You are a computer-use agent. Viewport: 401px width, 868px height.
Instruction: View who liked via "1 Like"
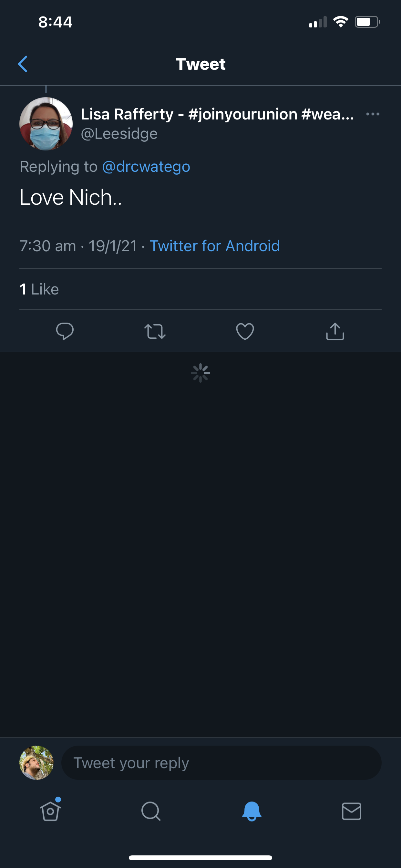39,289
